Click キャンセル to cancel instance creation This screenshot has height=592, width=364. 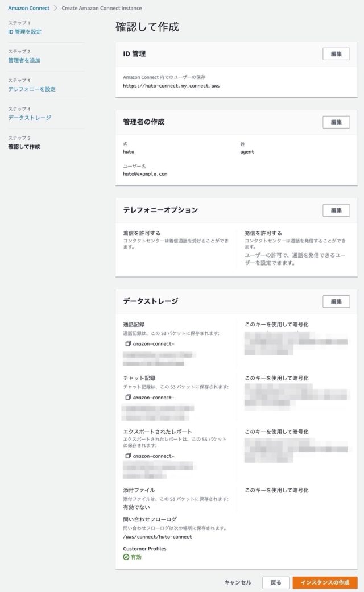[238, 582]
